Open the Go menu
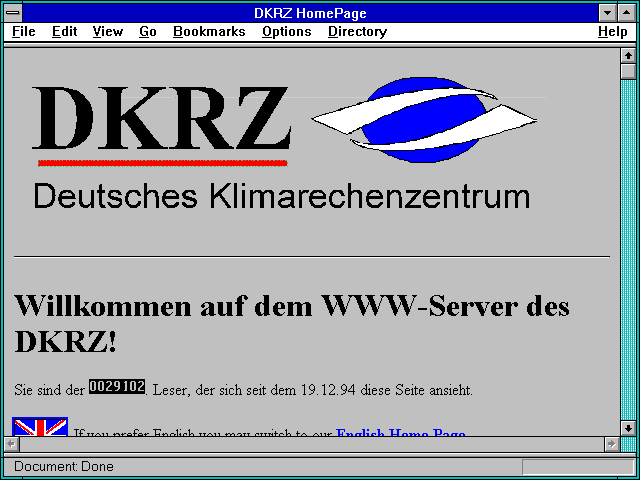 [x=148, y=32]
